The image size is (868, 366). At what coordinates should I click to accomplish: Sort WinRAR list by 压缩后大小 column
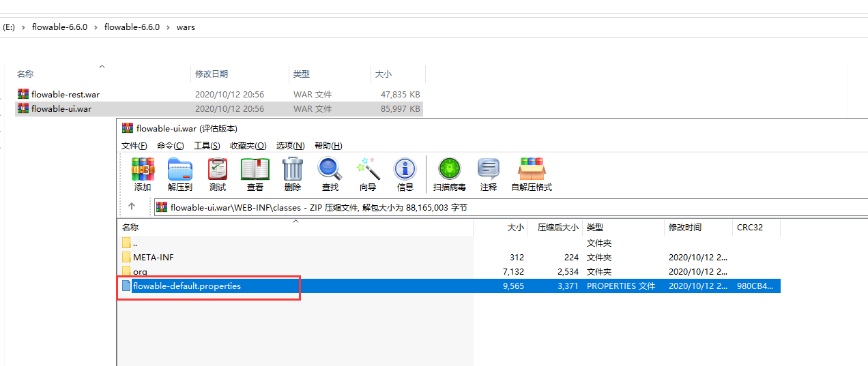tap(555, 228)
